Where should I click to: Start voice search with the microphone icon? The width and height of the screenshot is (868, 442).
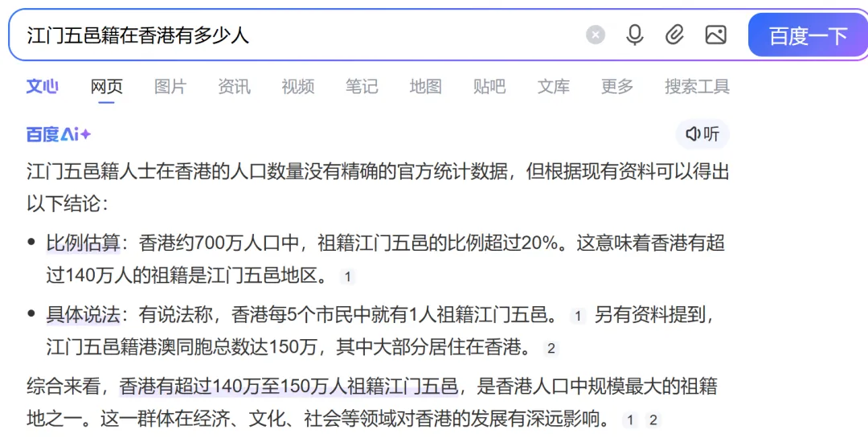[634, 35]
